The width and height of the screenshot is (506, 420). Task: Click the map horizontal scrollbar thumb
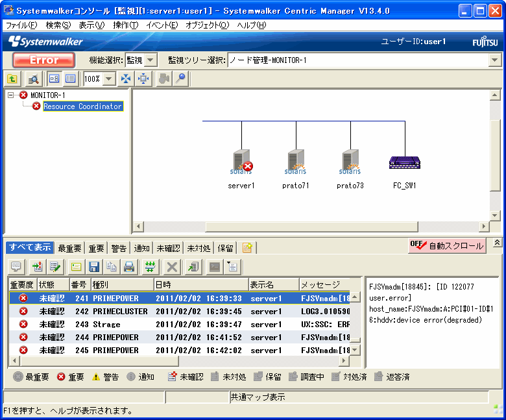pyautogui.click(x=312, y=227)
